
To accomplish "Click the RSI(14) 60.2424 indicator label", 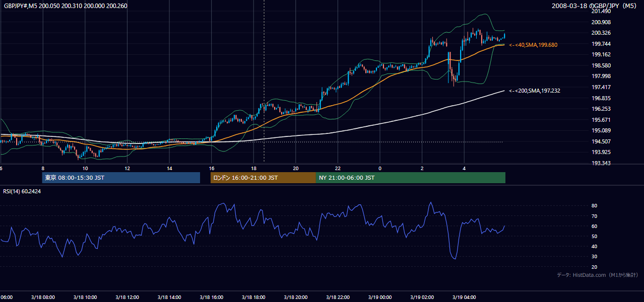I will (22, 191).
